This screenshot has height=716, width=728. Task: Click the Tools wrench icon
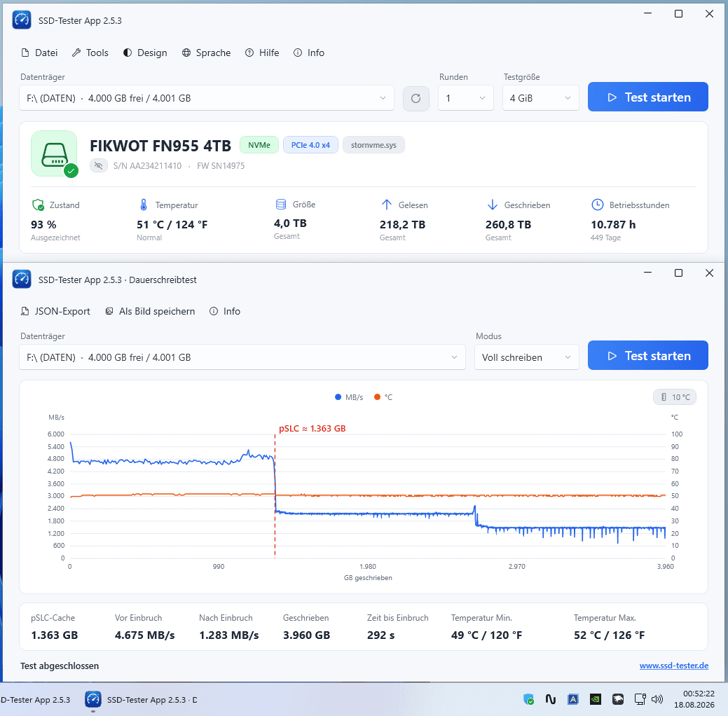(76, 53)
